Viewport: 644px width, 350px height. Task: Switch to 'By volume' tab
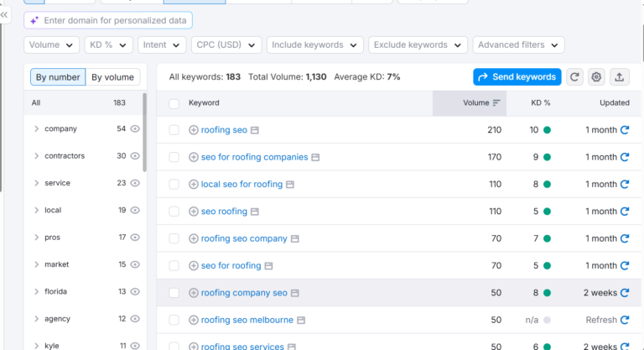112,77
